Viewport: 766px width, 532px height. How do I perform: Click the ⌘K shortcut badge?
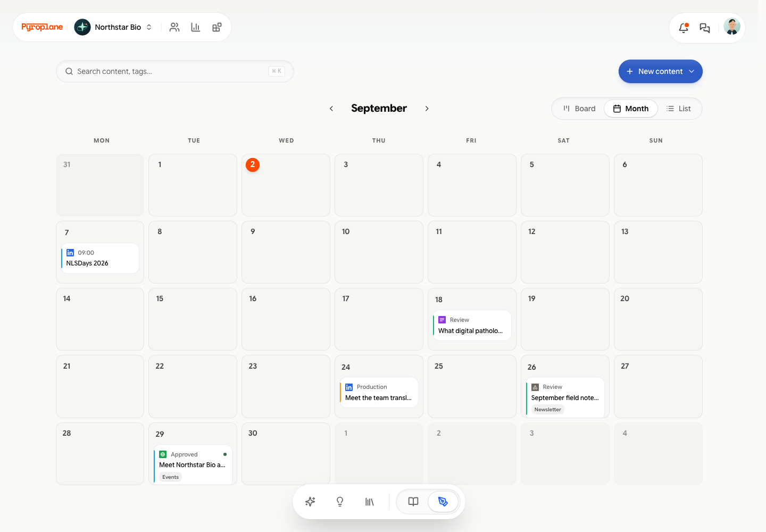(x=277, y=71)
